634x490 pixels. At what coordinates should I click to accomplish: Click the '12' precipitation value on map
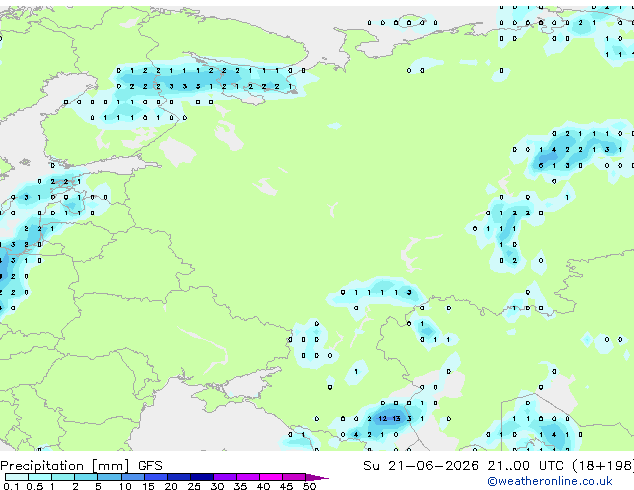[383, 418]
